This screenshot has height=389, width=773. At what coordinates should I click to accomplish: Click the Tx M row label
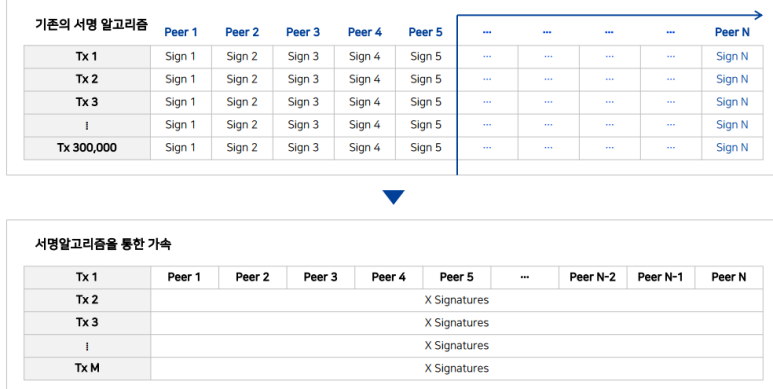[x=87, y=368]
